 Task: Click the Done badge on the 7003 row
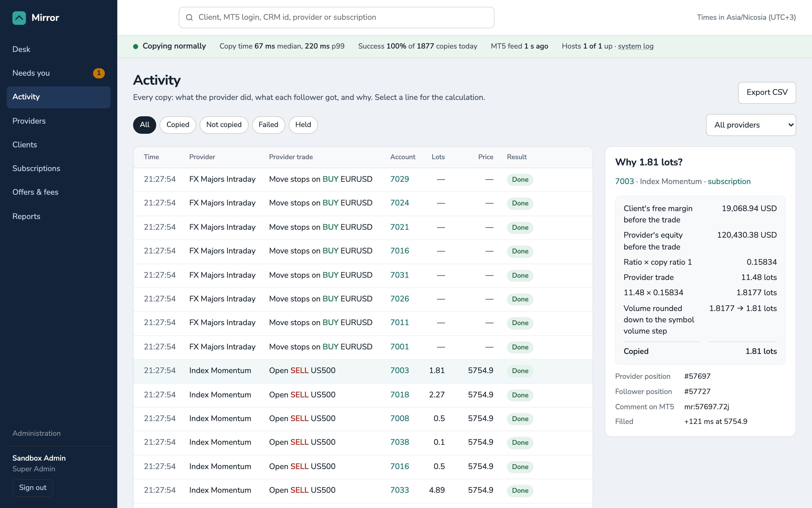(520, 371)
